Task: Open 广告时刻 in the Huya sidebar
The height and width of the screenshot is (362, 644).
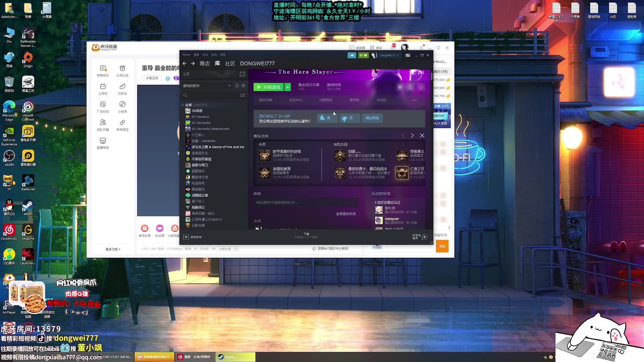Action: (x=103, y=107)
